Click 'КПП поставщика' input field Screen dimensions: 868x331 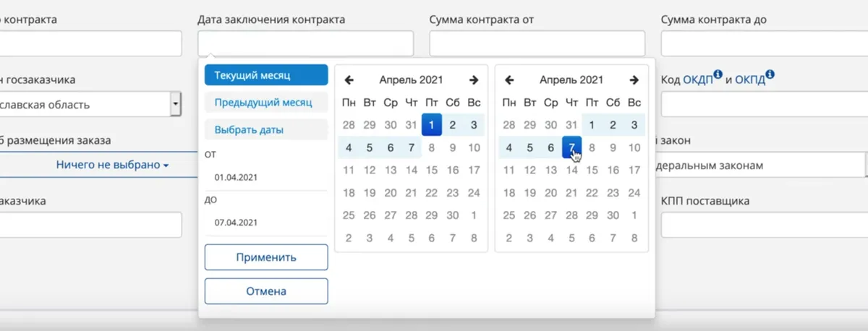[x=764, y=225]
